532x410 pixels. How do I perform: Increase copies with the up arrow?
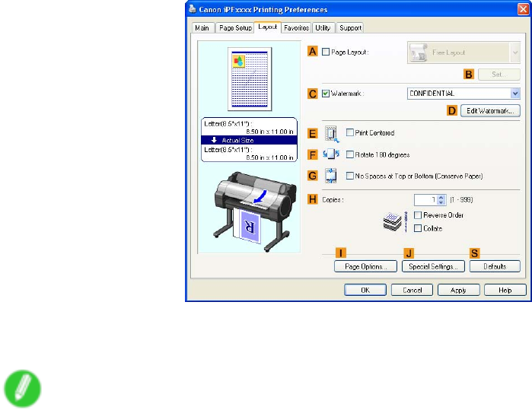[x=441, y=197]
